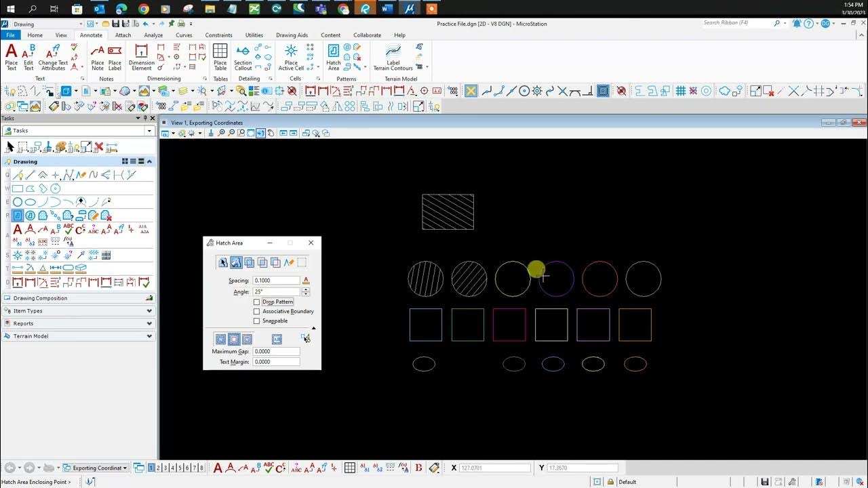Select Fence mode dashed-square icon in Hatch Area
The image size is (868, 488).
302,262
